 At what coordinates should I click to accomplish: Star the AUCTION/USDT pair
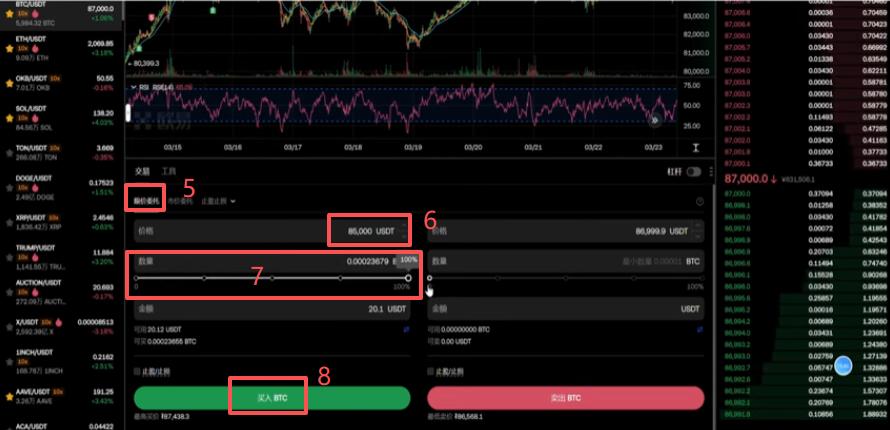(x=9, y=292)
